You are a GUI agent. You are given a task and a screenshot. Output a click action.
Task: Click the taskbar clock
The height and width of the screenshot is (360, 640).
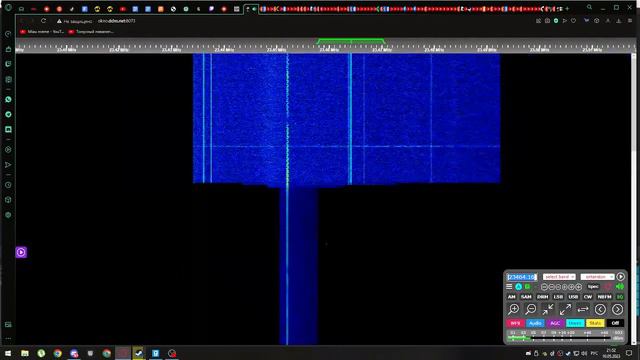pyautogui.click(x=612, y=353)
